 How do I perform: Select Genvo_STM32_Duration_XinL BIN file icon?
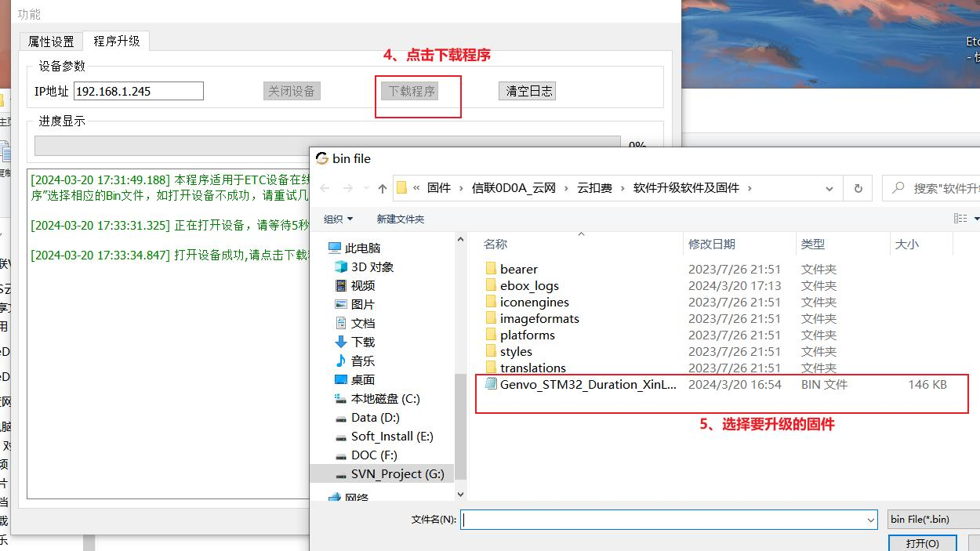(491, 384)
